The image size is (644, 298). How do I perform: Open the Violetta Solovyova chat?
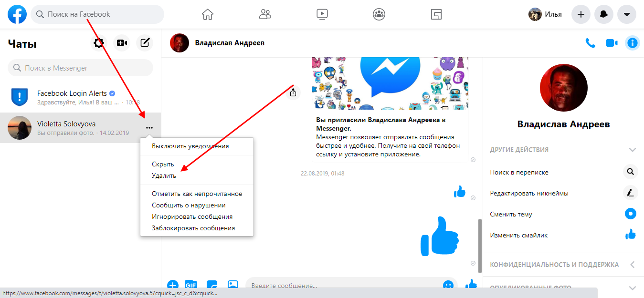[81, 128]
